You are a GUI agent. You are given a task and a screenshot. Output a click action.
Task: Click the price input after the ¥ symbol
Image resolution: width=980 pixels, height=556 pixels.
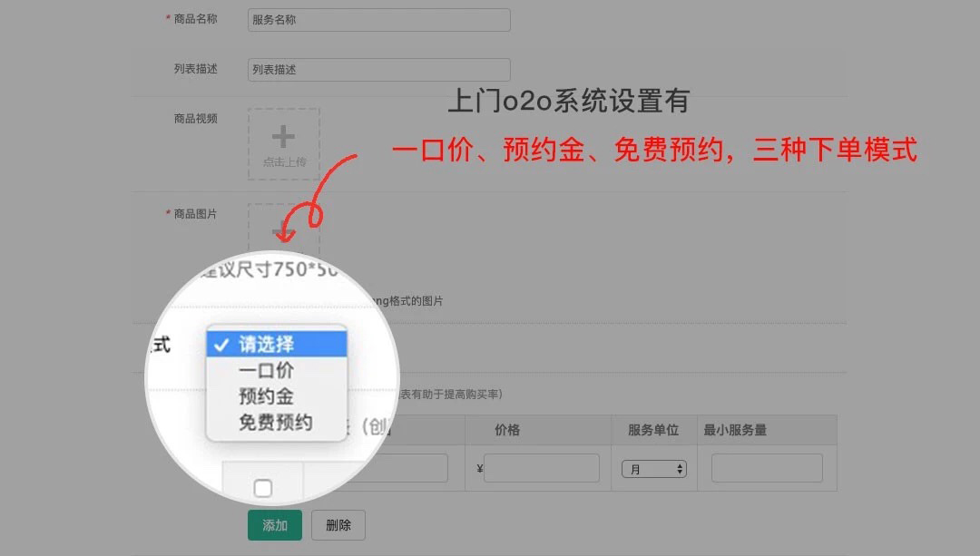pyautogui.click(x=541, y=468)
